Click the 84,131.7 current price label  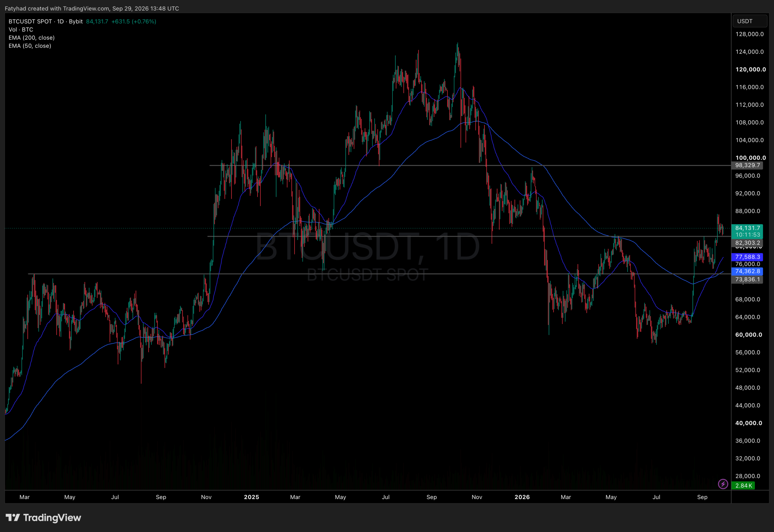click(747, 228)
